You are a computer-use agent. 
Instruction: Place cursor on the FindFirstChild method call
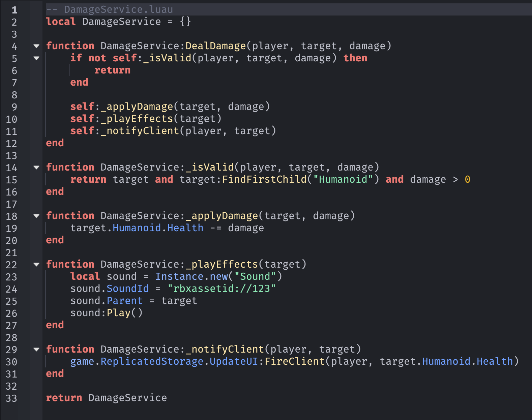pos(264,179)
